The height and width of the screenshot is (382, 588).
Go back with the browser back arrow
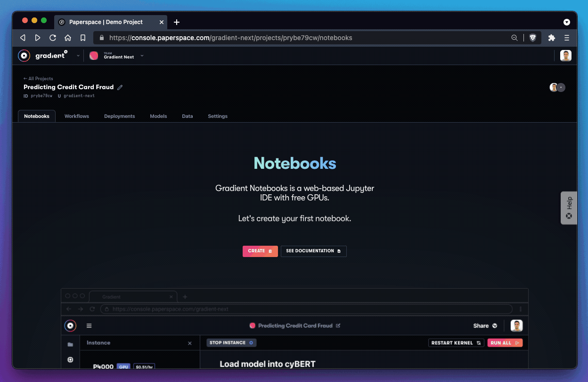23,38
